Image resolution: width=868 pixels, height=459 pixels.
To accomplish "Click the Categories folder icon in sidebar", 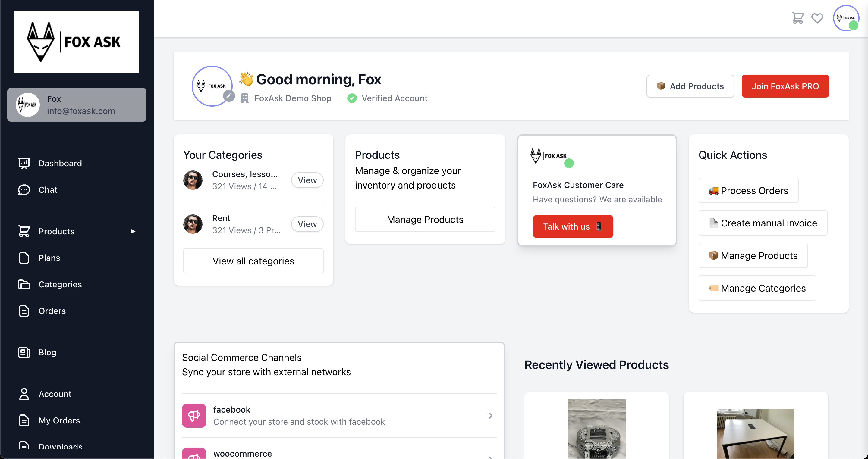I will 24,285.
